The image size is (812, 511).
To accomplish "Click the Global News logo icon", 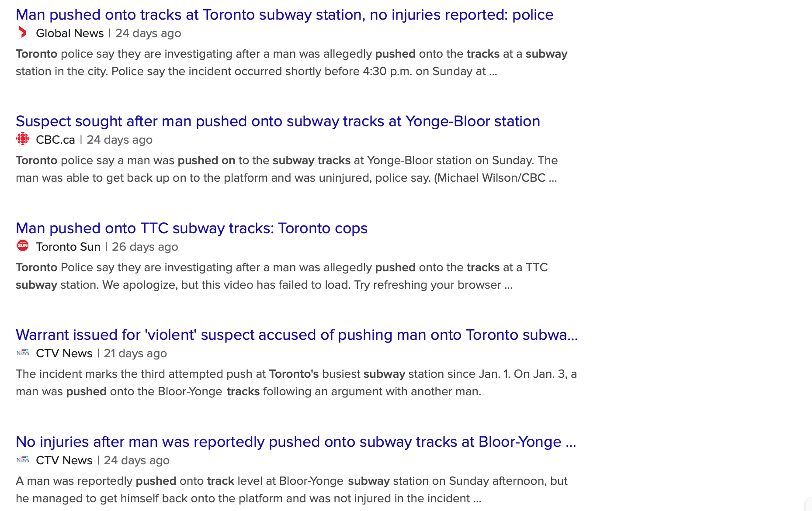I will [23, 33].
